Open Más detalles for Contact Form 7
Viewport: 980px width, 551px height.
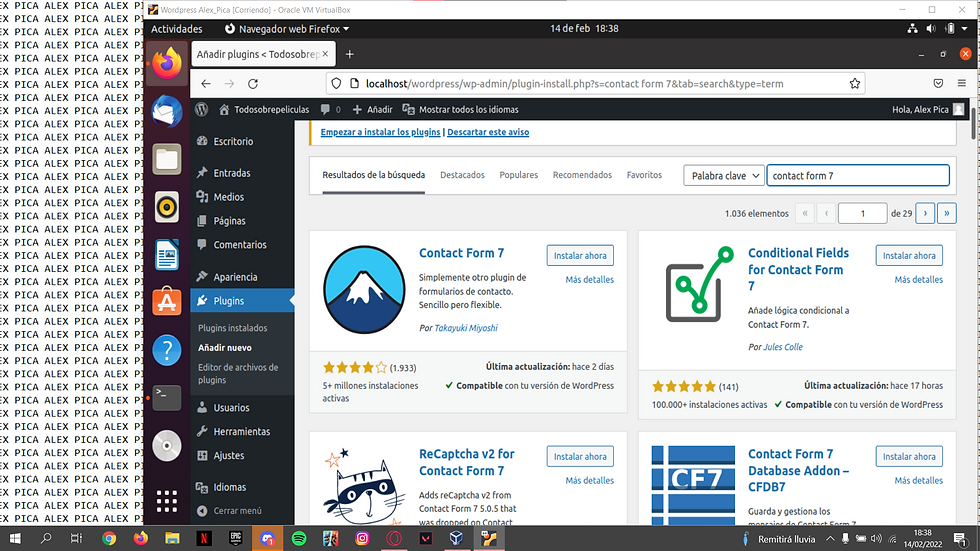pos(589,280)
